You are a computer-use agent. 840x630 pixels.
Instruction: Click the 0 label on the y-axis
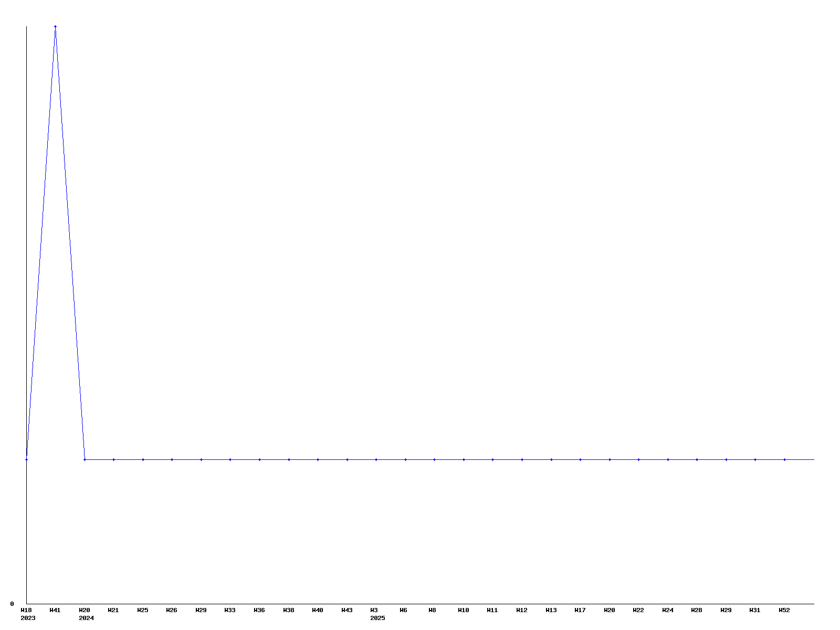12,604
